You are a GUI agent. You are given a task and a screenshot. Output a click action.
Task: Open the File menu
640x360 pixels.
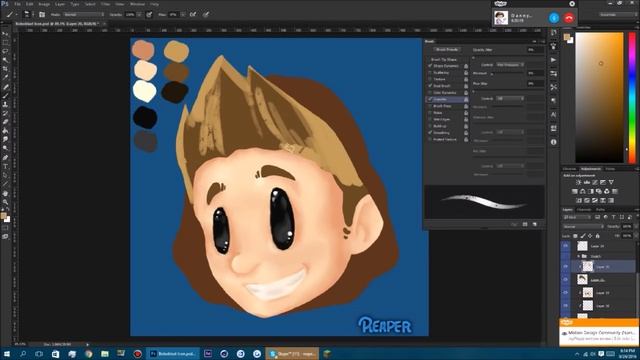(x=18, y=4)
